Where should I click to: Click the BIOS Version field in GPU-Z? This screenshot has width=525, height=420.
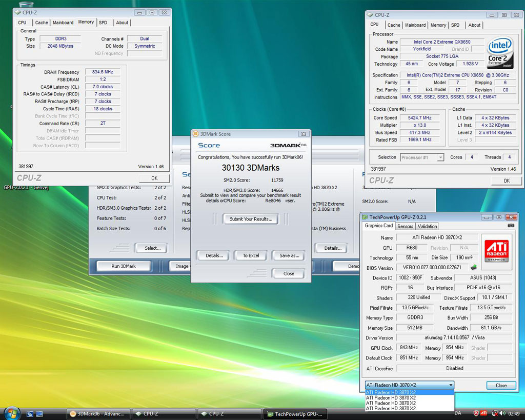tap(432, 267)
